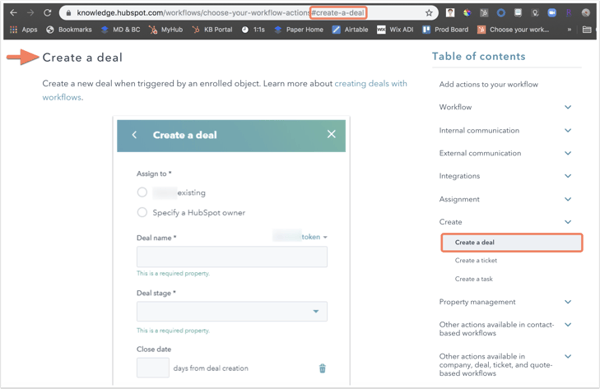The height and width of the screenshot is (389, 600).
Task: Click the browser address bar URL
Action: (220, 13)
